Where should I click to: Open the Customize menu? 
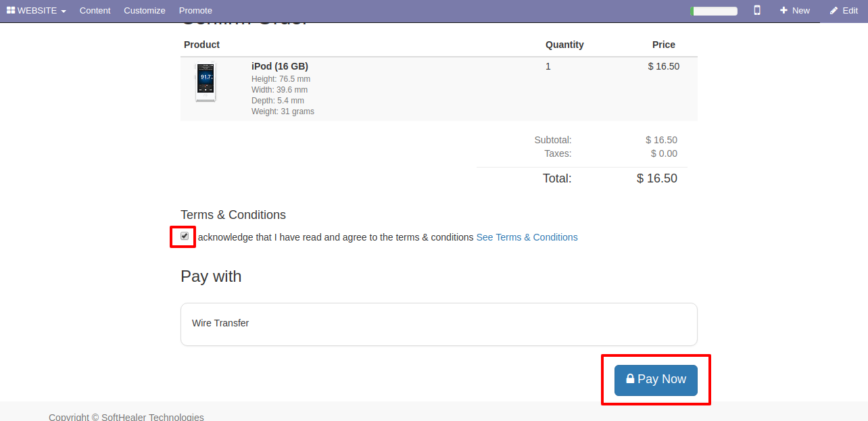pyautogui.click(x=145, y=10)
